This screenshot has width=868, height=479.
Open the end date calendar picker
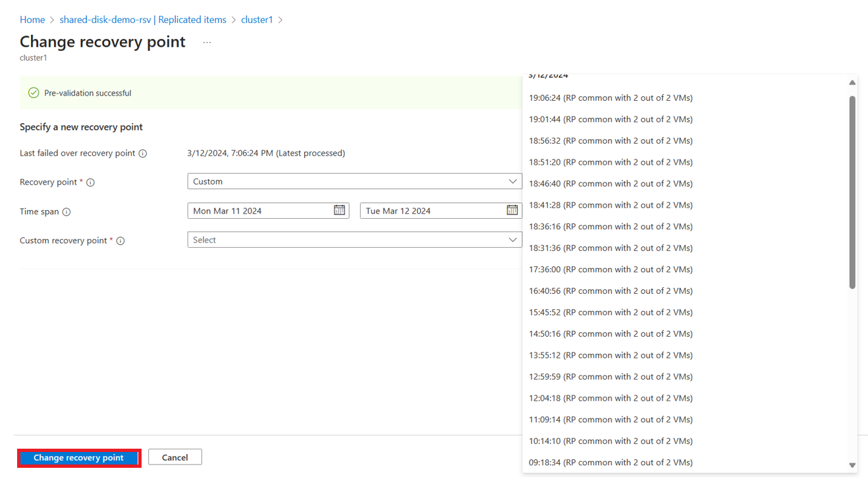point(513,210)
